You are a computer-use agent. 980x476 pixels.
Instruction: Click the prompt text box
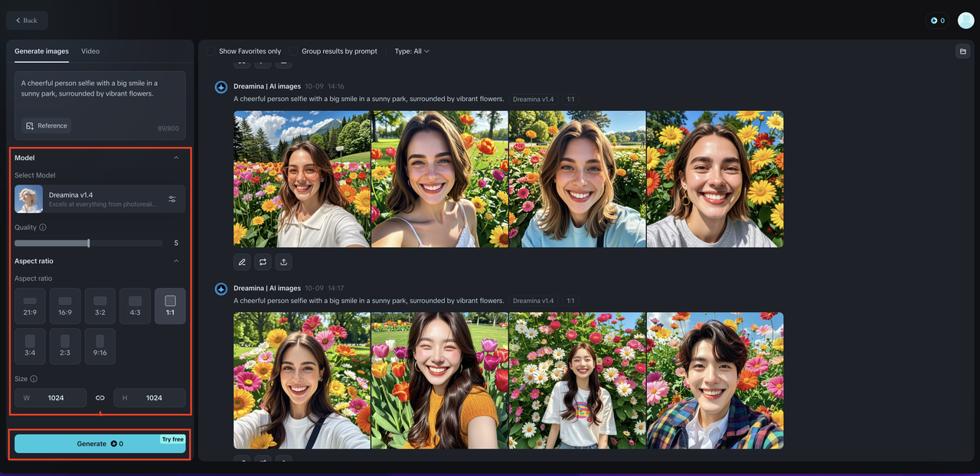(100, 106)
